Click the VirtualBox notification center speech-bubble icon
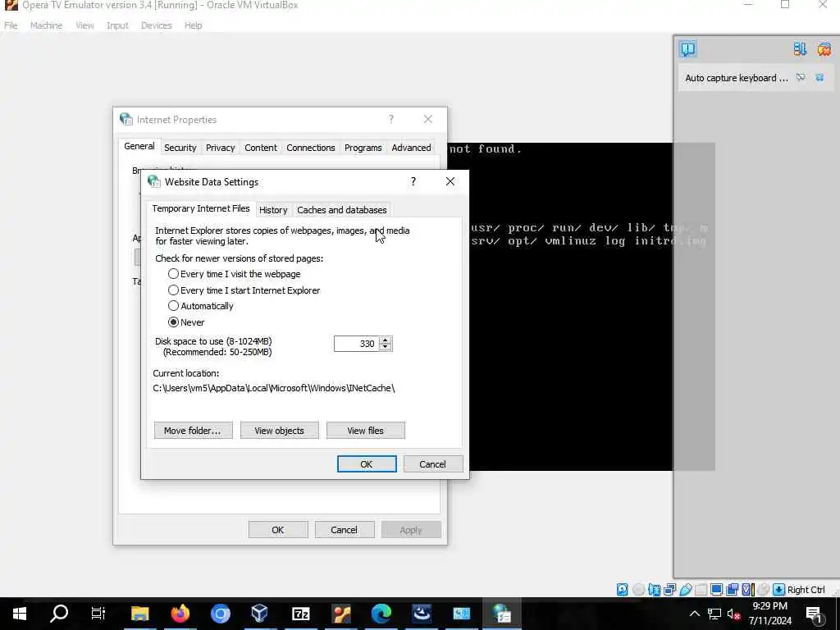840x630 pixels. coord(688,49)
